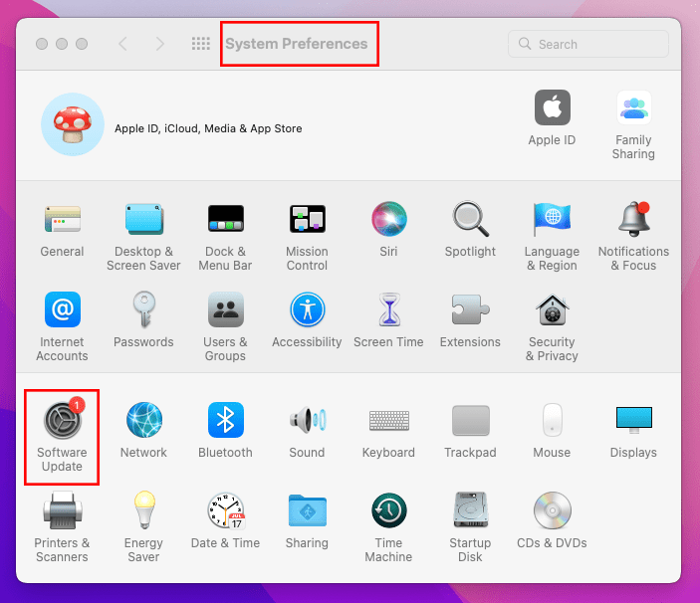Click 'Apple ID, iCloud, Media & App Store' text

208,128
